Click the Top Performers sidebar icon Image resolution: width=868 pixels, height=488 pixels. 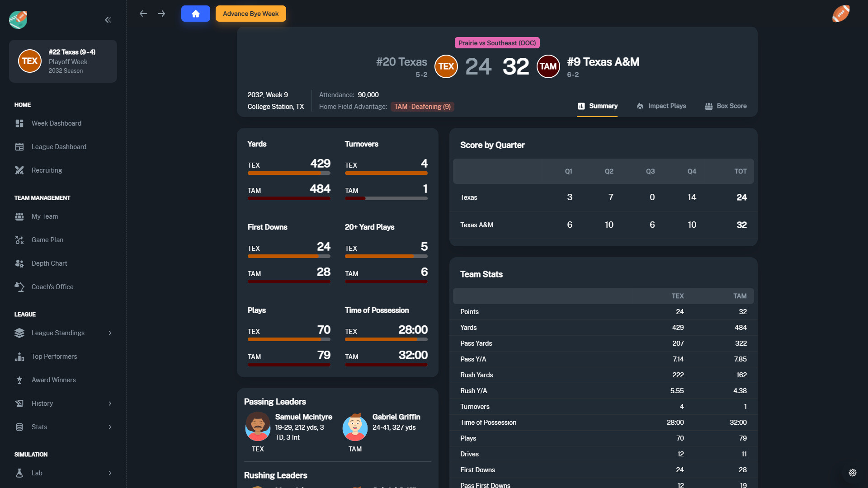[x=20, y=356]
